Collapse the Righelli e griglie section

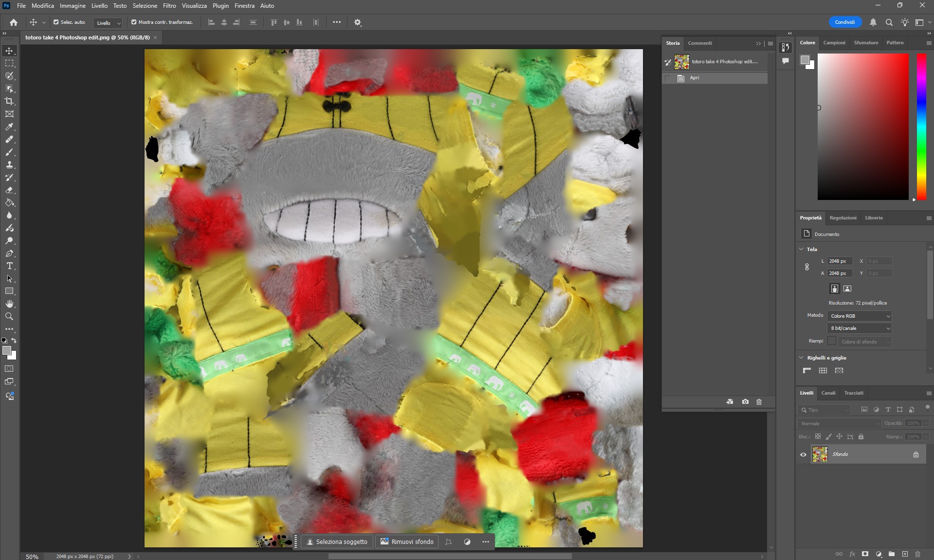click(802, 358)
